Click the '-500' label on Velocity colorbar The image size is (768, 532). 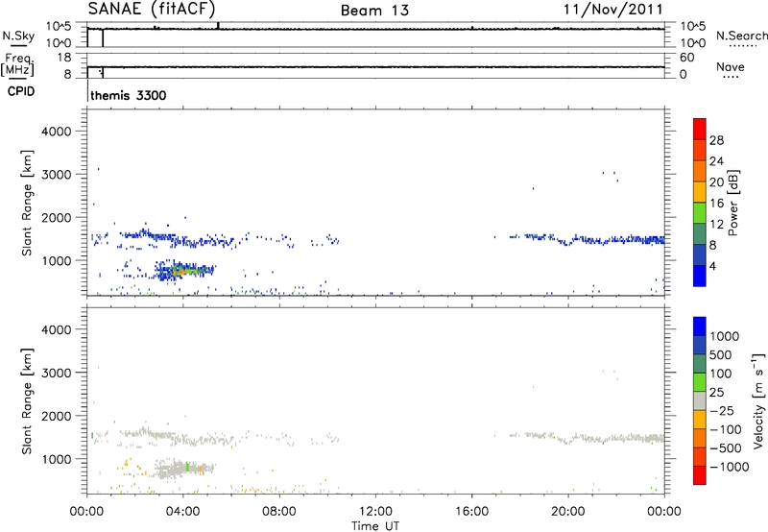tap(726, 448)
